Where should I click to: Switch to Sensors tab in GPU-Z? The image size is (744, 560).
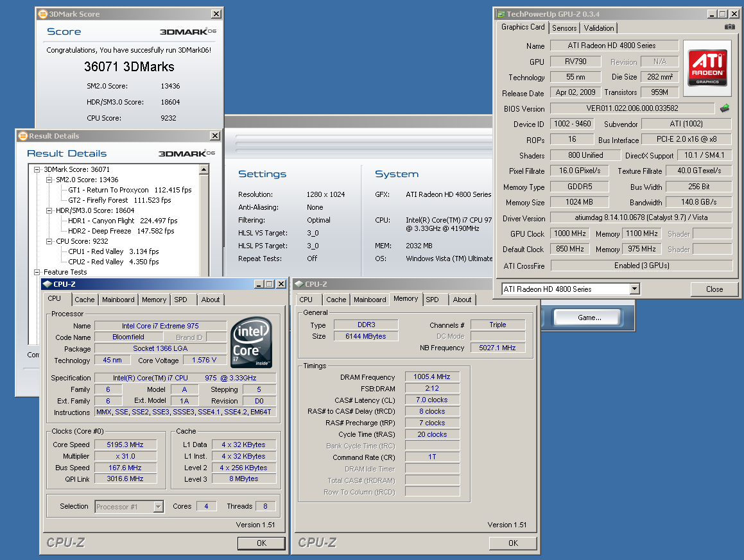coord(564,28)
